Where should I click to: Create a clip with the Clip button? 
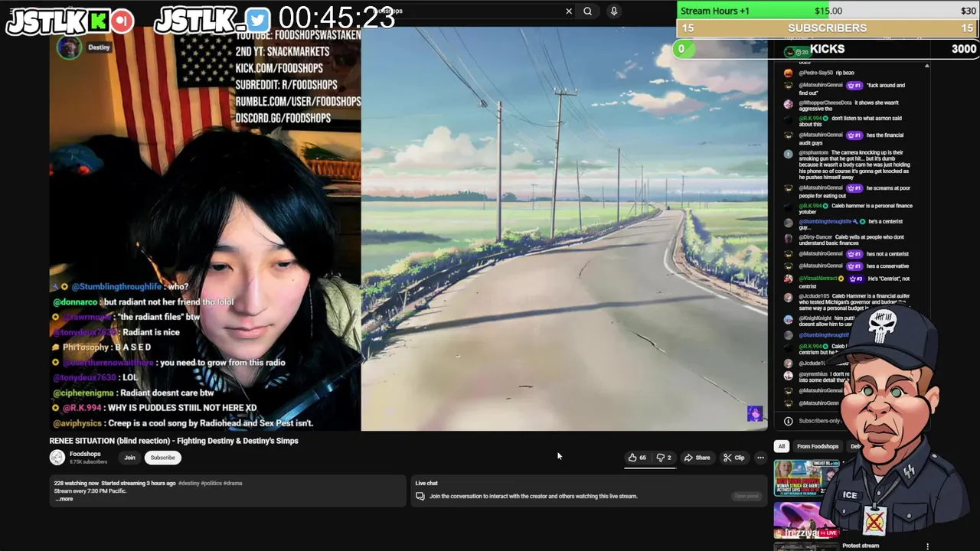tap(733, 458)
